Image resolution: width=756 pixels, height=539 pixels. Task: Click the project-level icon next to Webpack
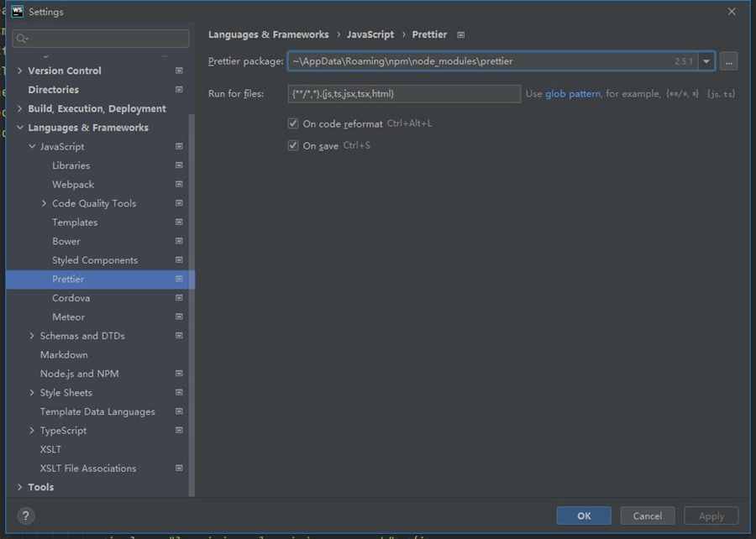pyautogui.click(x=179, y=185)
